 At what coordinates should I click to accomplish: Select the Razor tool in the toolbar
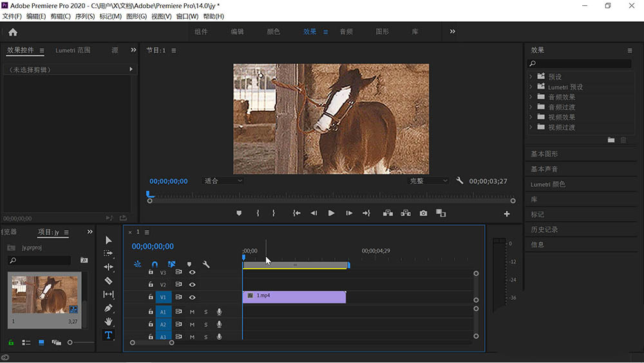pyautogui.click(x=108, y=280)
